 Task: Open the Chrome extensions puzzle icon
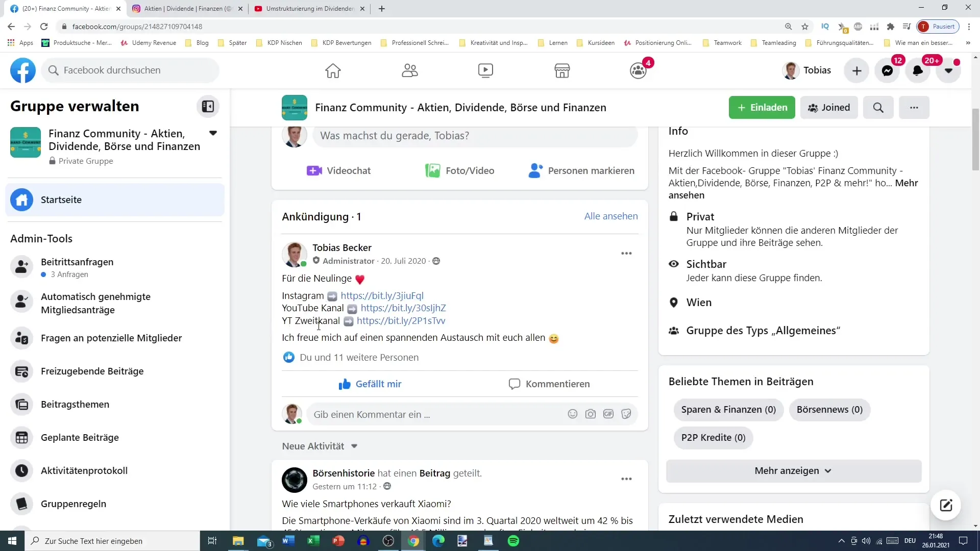coord(891,27)
